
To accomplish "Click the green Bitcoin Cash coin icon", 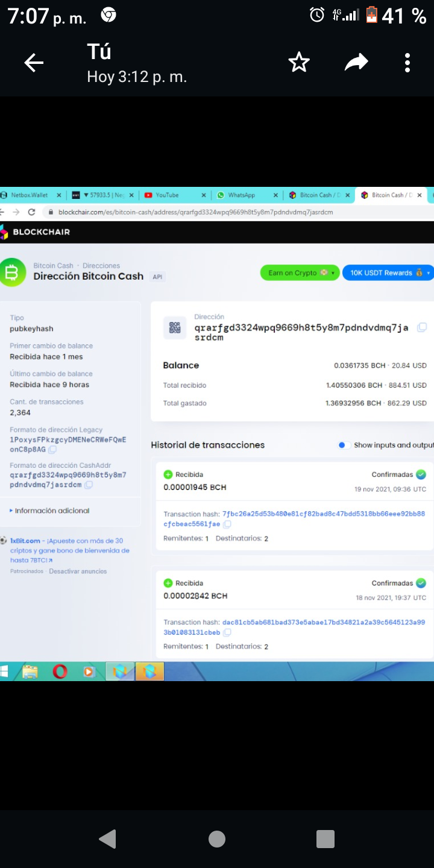I will [12, 272].
